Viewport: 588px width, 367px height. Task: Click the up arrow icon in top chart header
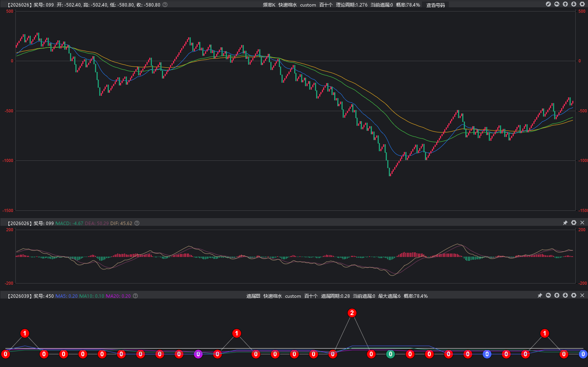565,4
